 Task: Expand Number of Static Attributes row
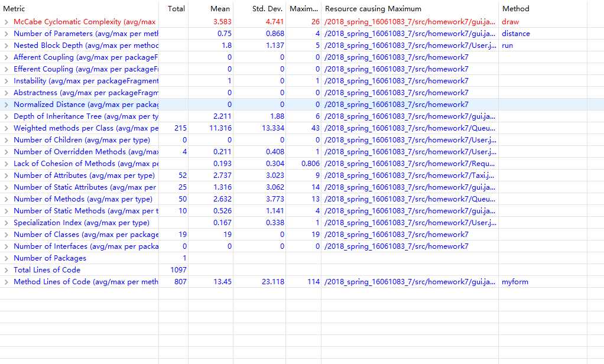[6, 187]
